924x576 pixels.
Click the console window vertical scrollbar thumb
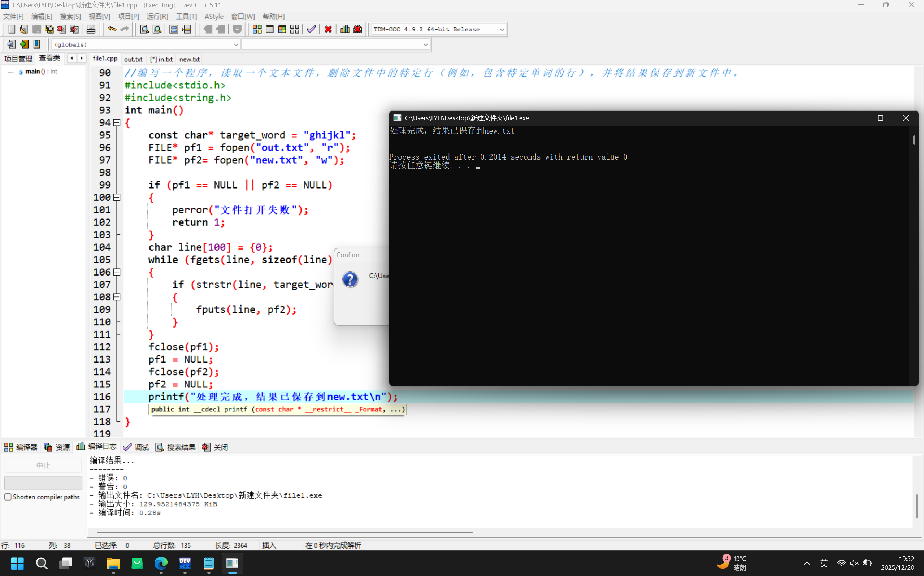point(914,140)
